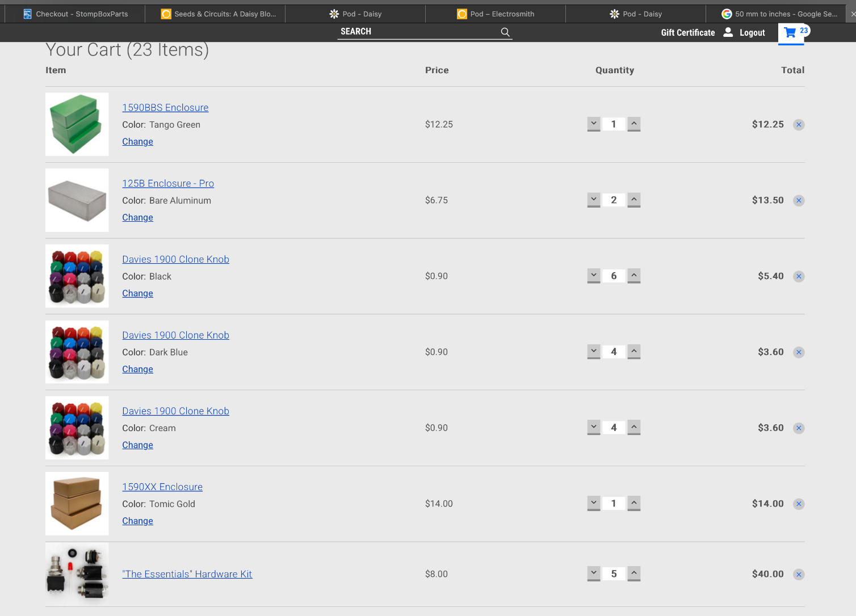This screenshot has height=616, width=856.
Task: Increase quantity of 1590XX Enclosure
Action: [634, 504]
